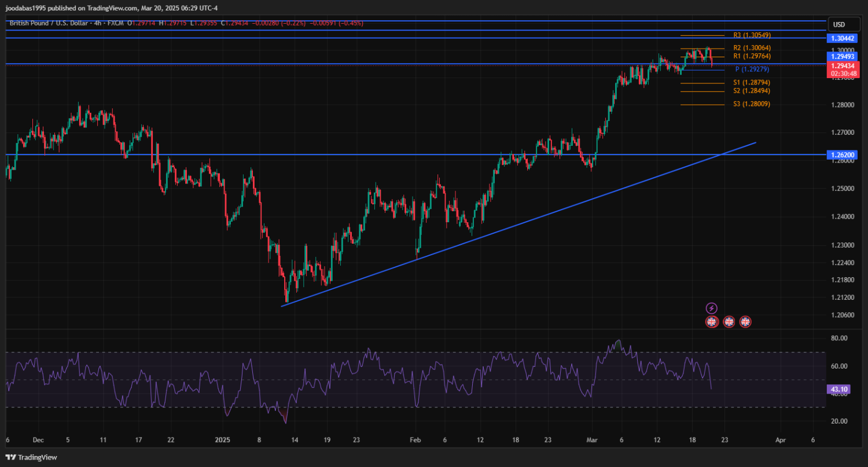The image size is (868, 467).
Task: Click the Apr marker on time axis
Action: (x=781, y=440)
